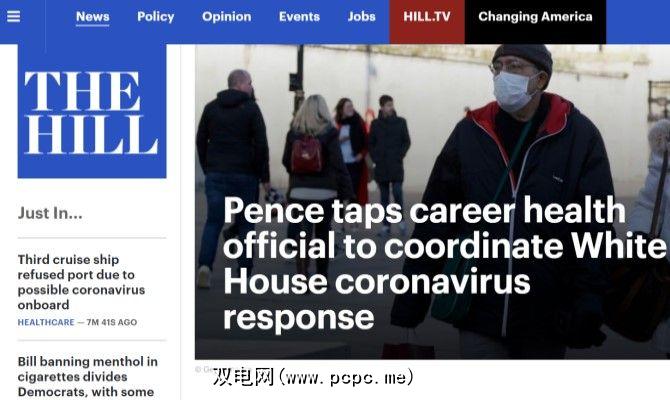
Task: Click the Just In... section heading
Action: [50, 213]
